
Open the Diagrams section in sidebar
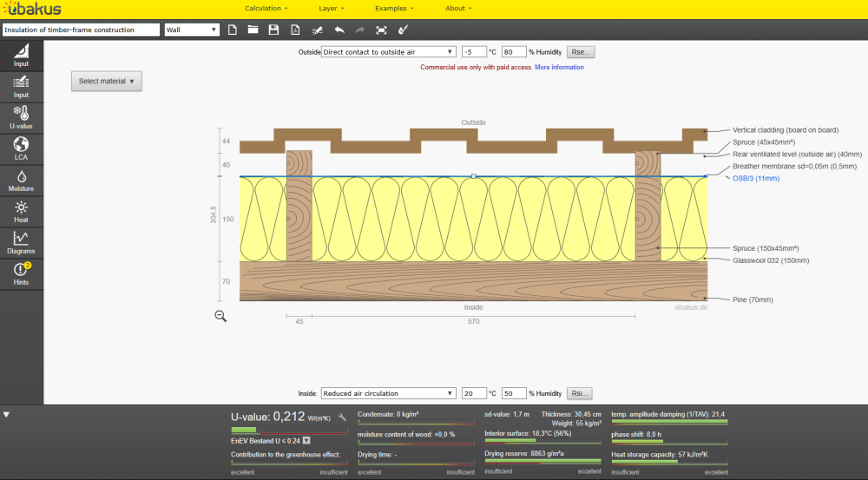[21, 242]
